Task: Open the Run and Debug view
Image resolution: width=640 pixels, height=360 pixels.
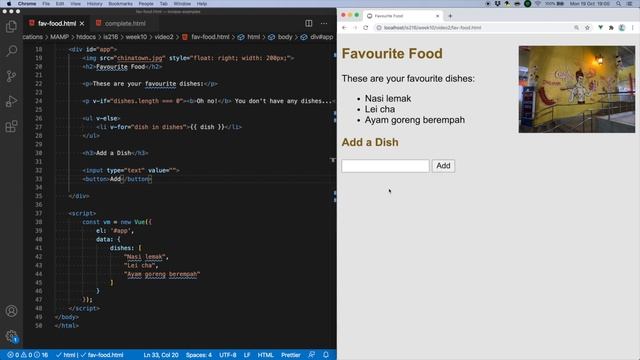Action: tap(11, 101)
